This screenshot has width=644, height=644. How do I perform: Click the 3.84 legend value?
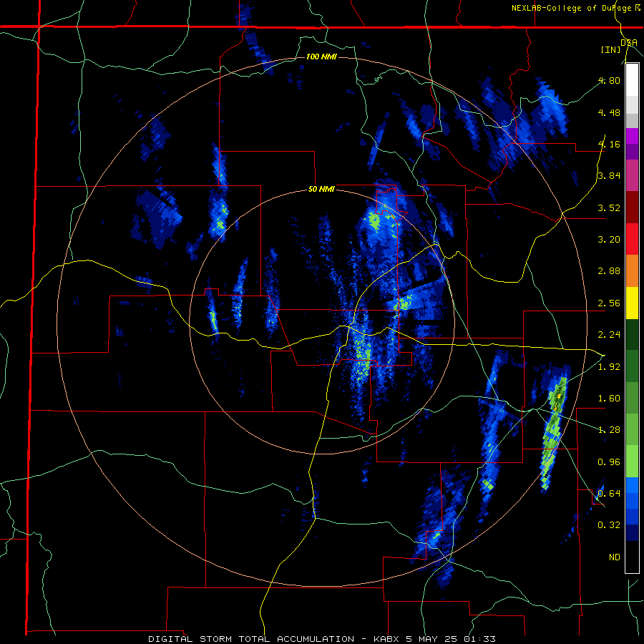(x=609, y=176)
